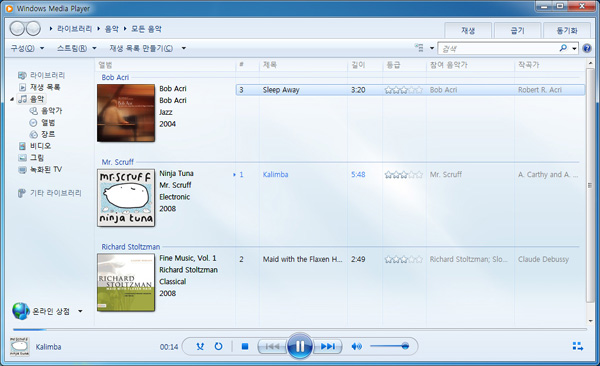Open the 동기화 tab
600x366 pixels.
click(x=567, y=31)
